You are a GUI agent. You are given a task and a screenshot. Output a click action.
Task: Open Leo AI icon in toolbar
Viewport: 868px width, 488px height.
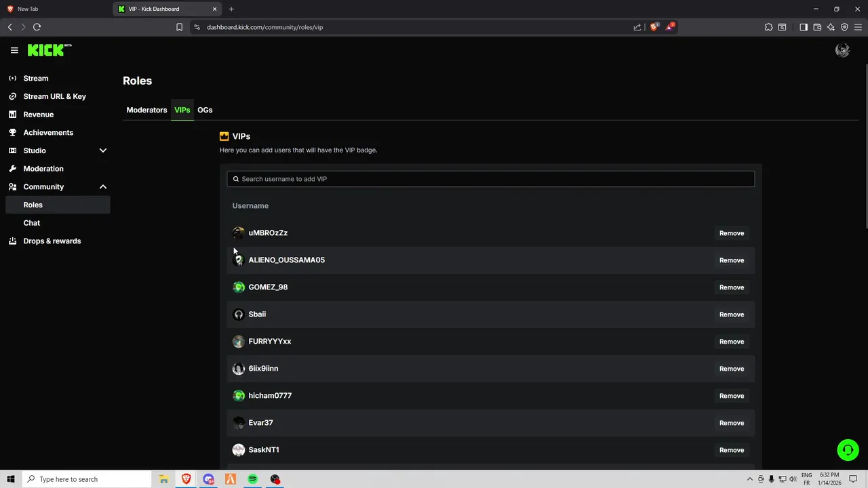tap(831, 27)
